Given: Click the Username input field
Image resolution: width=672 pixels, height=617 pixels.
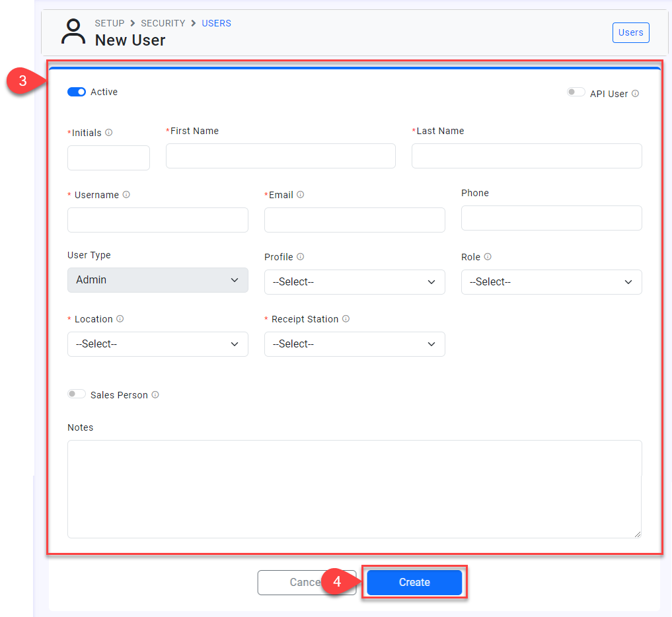Looking at the screenshot, I should pos(158,220).
